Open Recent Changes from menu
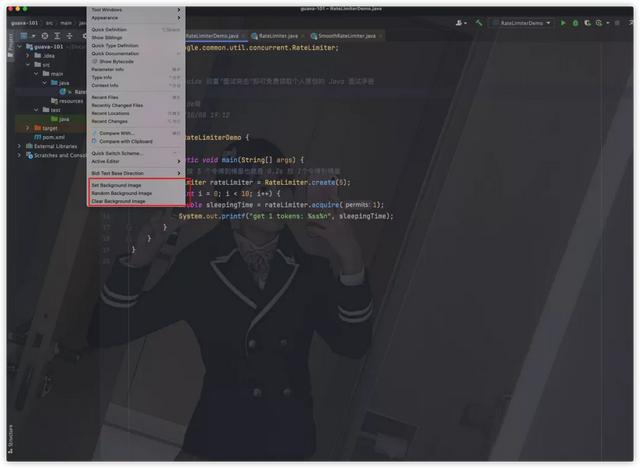640x468 pixels. point(136,122)
